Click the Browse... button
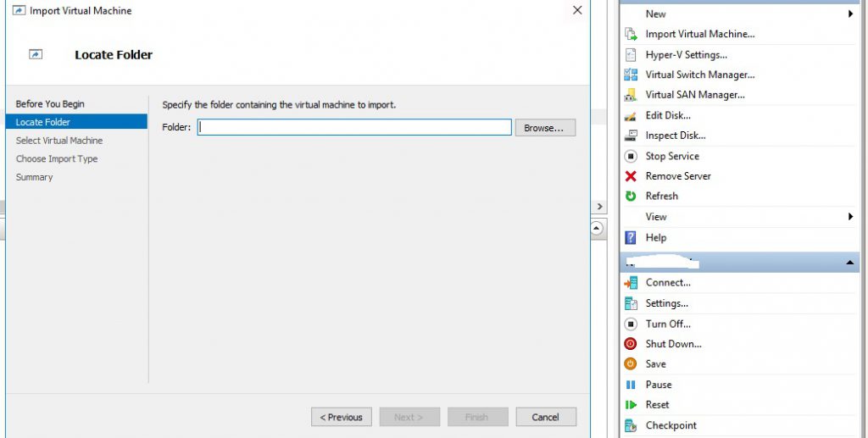This screenshot has height=438, width=868. point(544,128)
